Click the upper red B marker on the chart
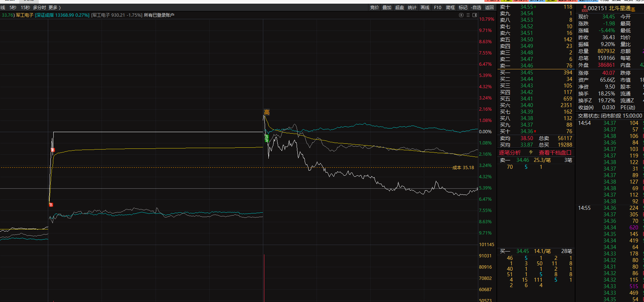 click(x=53, y=150)
